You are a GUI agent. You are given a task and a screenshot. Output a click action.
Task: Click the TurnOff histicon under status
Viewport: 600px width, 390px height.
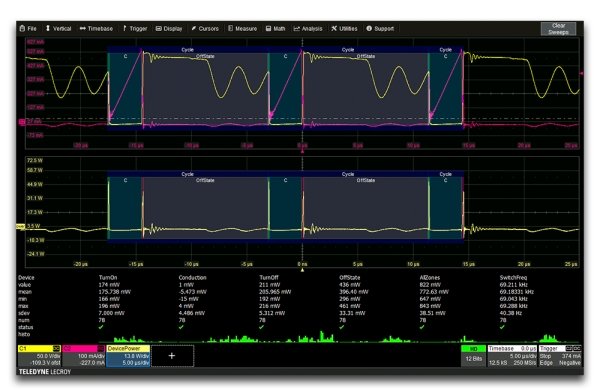[298, 337]
